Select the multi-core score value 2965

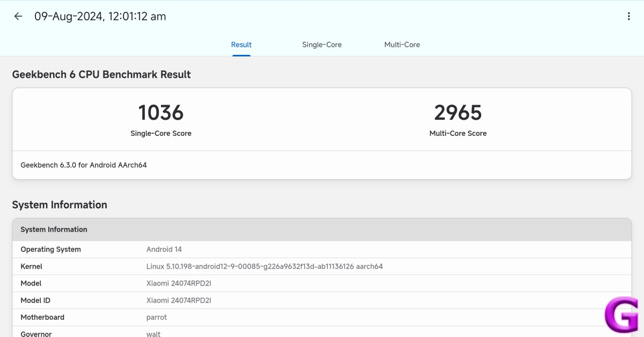pos(458,113)
